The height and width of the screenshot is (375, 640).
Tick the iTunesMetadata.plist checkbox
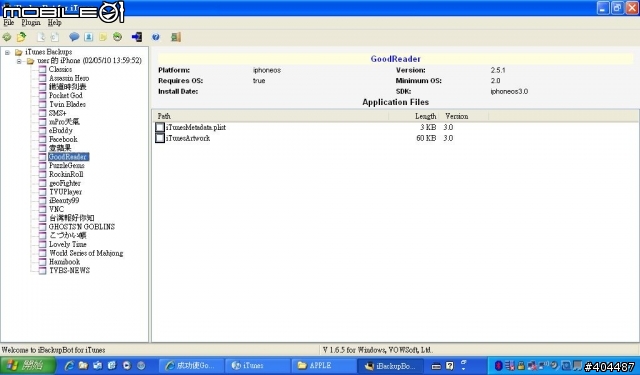160,127
